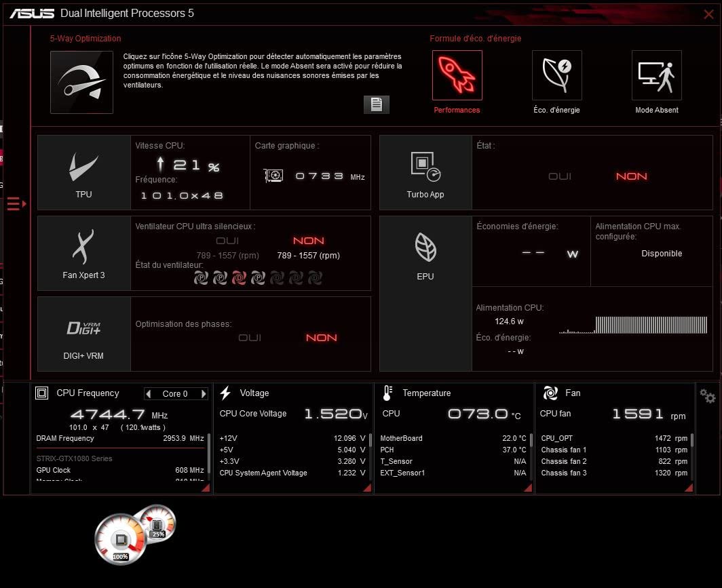Go to next core with right arrow
Viewport: 722px width, 588px height.
(x=204, y=394)
